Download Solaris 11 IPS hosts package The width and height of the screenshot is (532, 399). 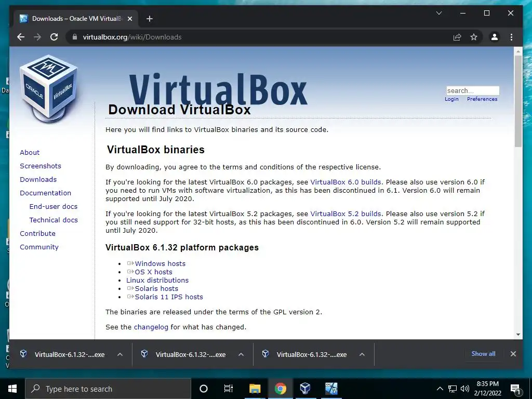[169, 297]
